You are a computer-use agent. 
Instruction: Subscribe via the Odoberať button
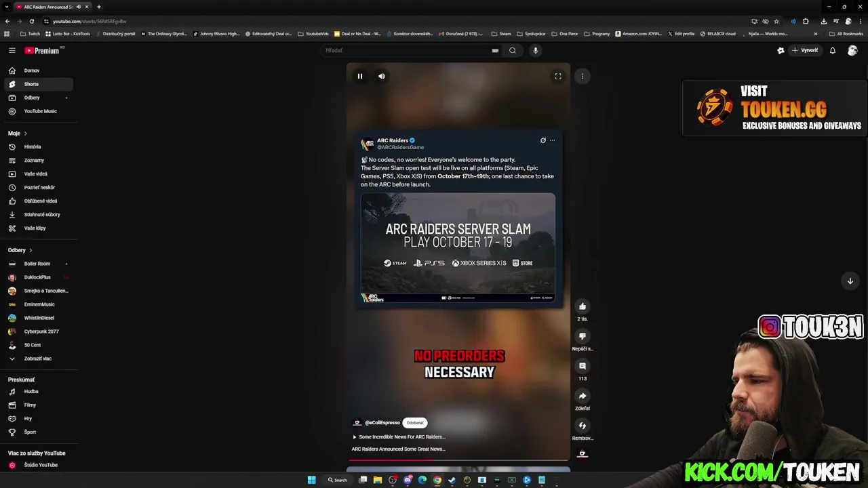tap(415, 423)
